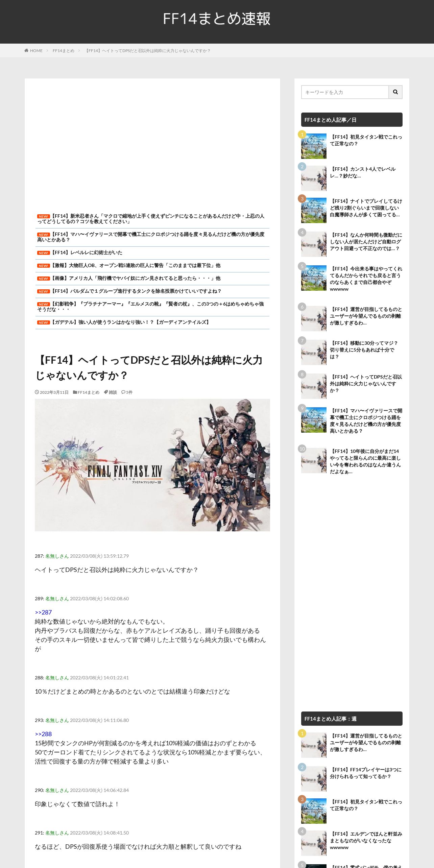
Task: Open weekly rank 2 thumbnail image
Action: click(x=314, y=779)
